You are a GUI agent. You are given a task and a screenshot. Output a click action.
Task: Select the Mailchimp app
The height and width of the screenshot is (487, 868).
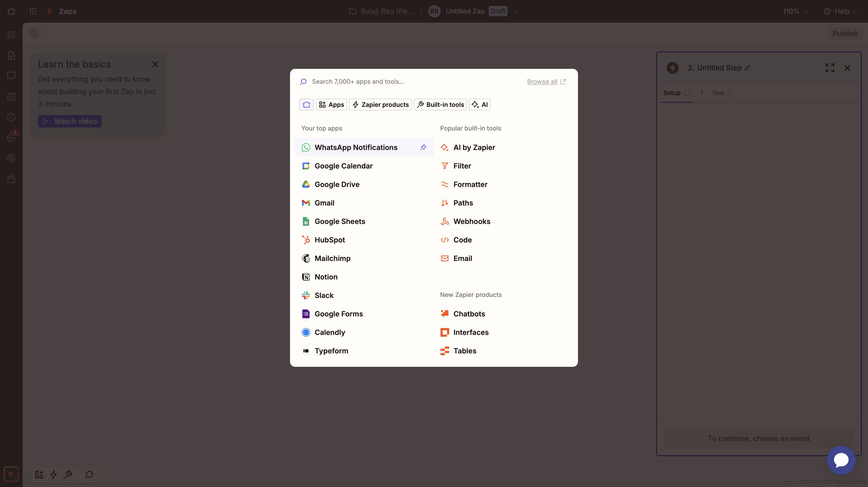coord(364,258)
